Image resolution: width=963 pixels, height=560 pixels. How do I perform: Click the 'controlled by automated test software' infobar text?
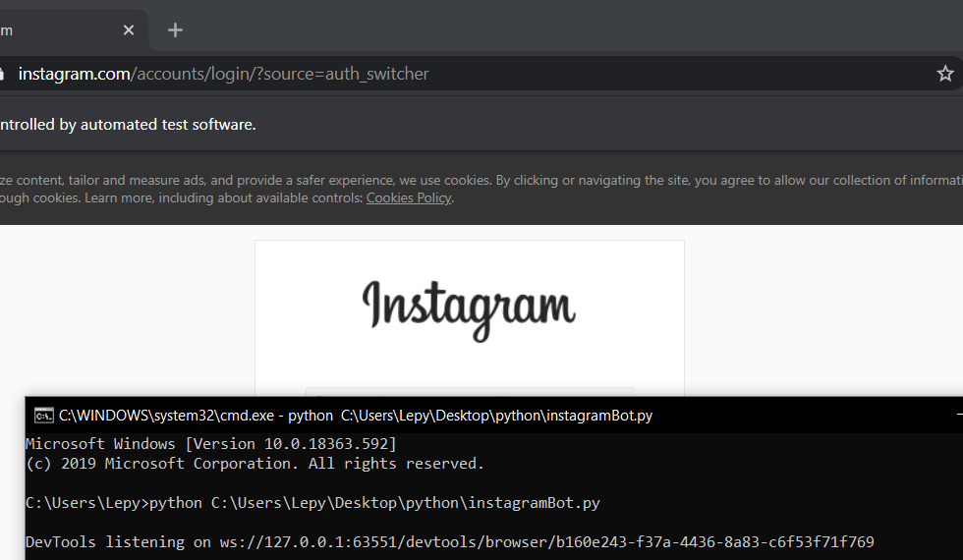pos(128,125)
